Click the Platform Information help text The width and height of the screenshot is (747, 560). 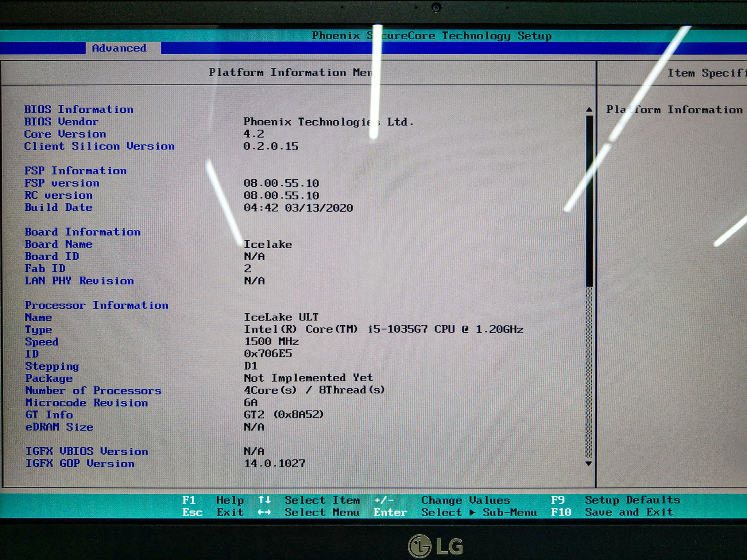coord(674,110)
